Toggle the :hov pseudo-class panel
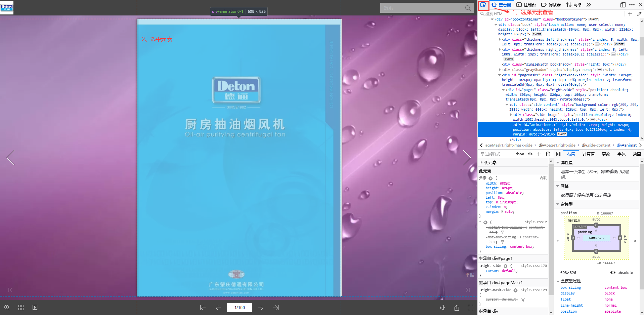This screenshot has width=644, height=315. coord(520,154)
